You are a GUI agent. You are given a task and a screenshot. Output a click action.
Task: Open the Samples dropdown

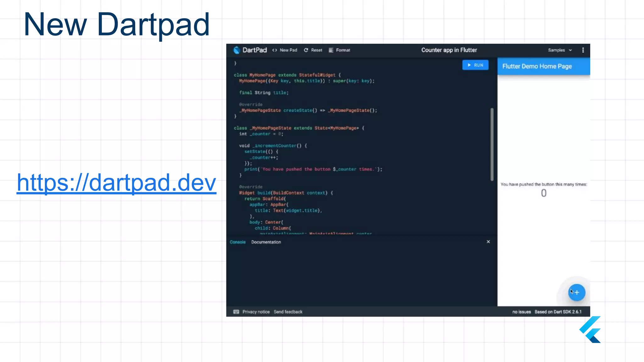pos(560,50)
